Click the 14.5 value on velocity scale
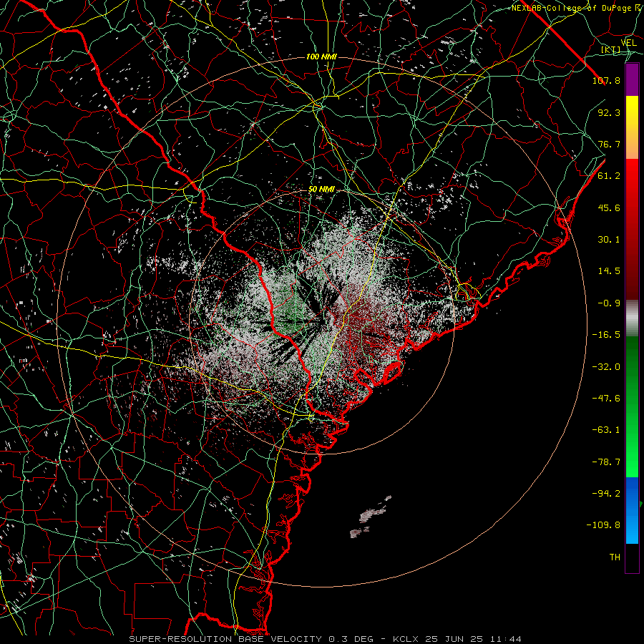This screenshot has width=644, height=644. click(x=609, y=271)
